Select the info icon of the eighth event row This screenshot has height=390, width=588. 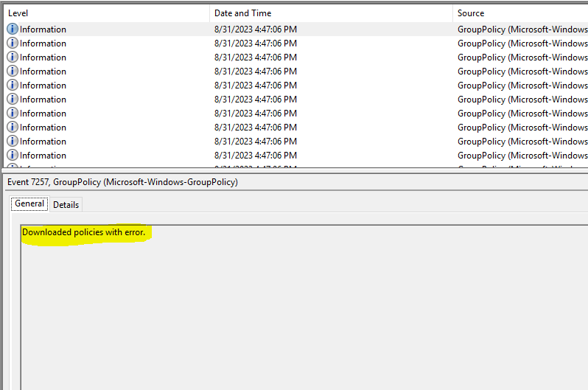[x=13, y=128]
